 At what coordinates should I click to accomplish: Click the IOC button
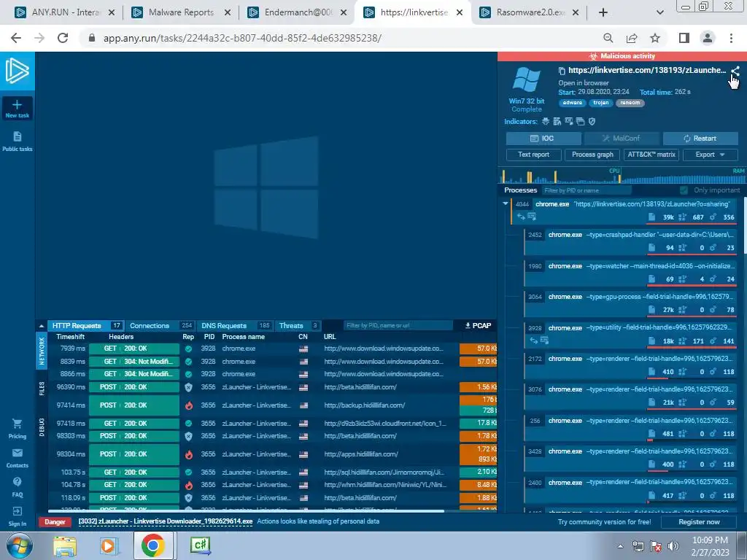[543, 138]
